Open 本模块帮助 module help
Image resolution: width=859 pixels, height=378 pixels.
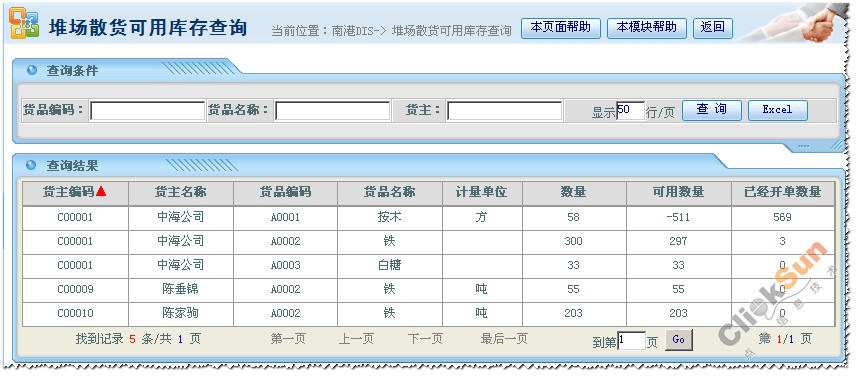tap(646, 28)
